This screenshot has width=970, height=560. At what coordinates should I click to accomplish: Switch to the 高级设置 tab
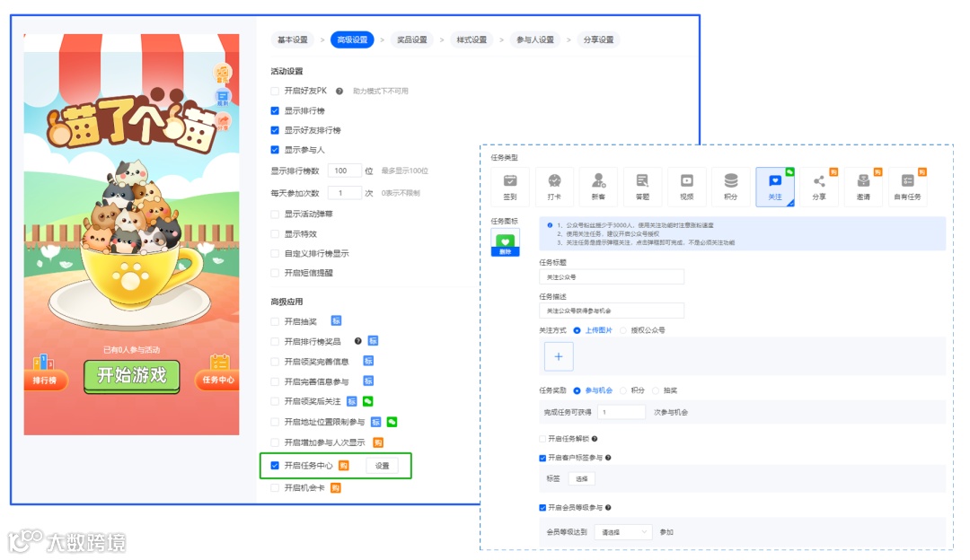352,39
